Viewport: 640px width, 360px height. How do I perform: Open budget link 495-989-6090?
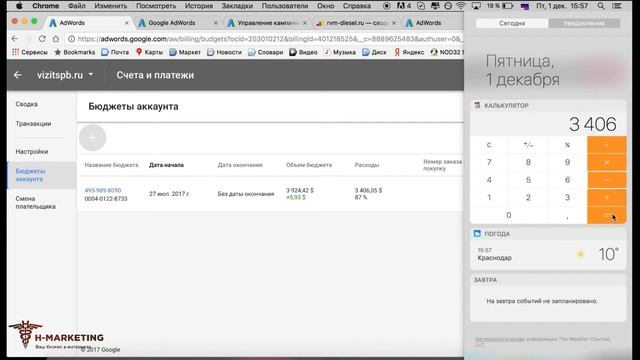point(103,190)
